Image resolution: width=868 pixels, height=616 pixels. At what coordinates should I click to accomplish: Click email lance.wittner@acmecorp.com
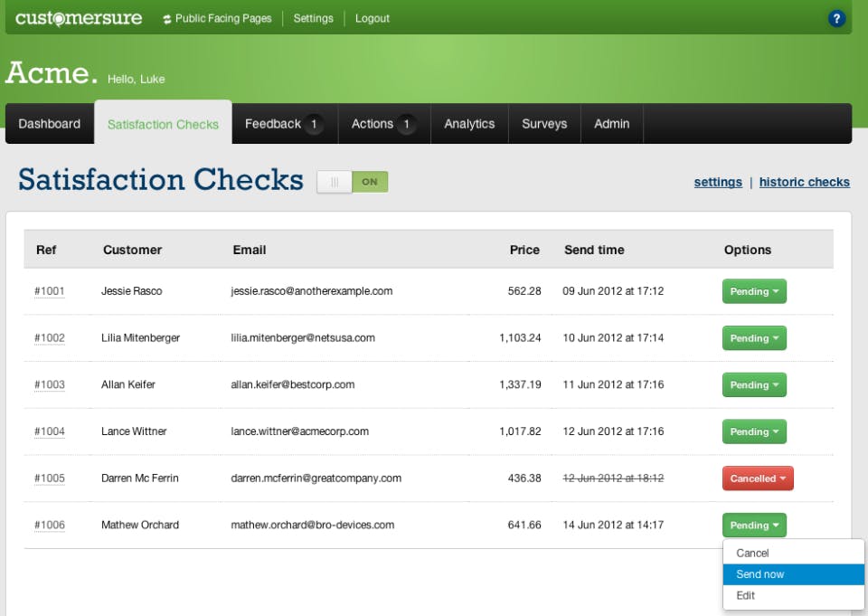299,431
